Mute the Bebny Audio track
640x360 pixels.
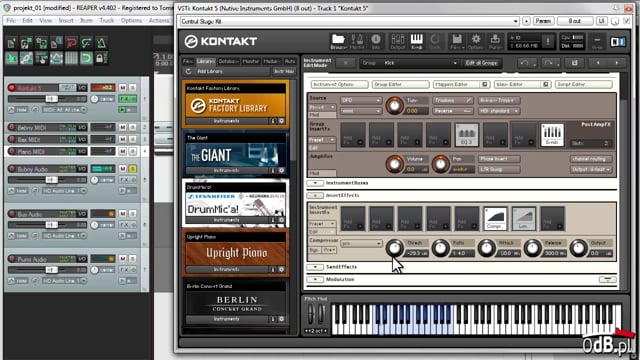(x=123, y=169)
